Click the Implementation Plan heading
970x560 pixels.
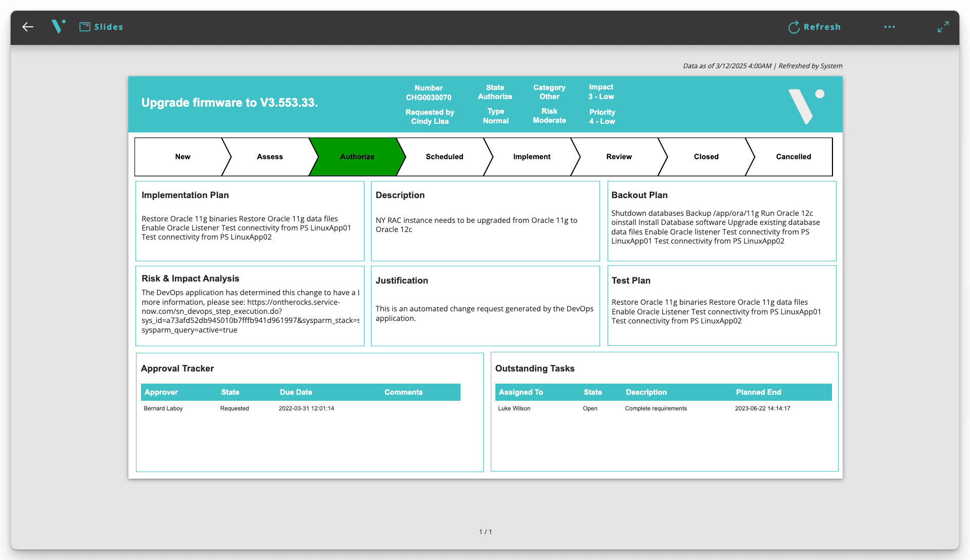[x=185, y=195]
